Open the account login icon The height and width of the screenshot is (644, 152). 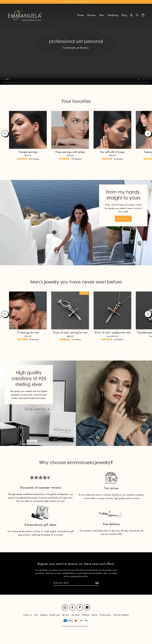(131, 15)
